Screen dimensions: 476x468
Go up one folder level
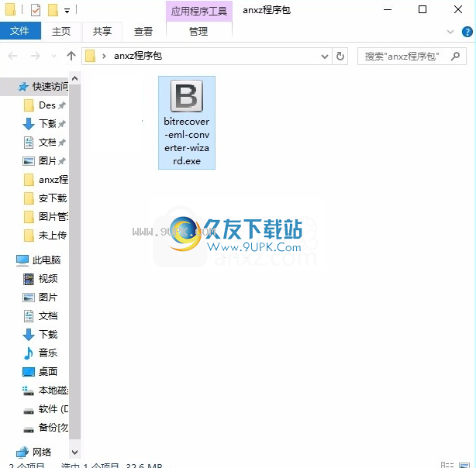pos(71,56)
